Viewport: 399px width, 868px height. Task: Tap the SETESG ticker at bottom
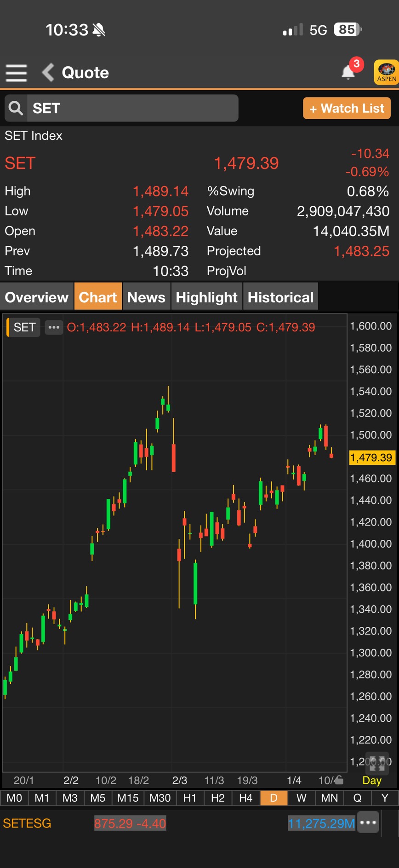27,823
